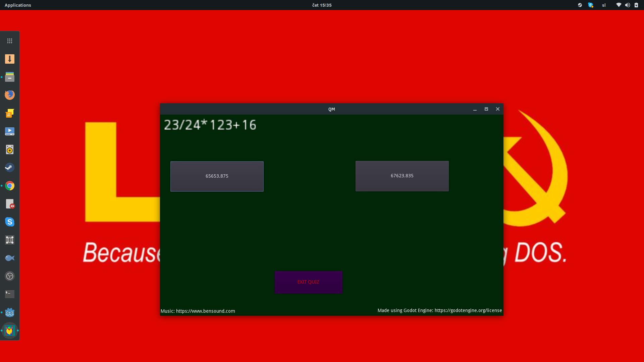Viewport: 644px width, 362px height.
Task: Click the quiz question 23/24*123+16
Action: point(210,125)
